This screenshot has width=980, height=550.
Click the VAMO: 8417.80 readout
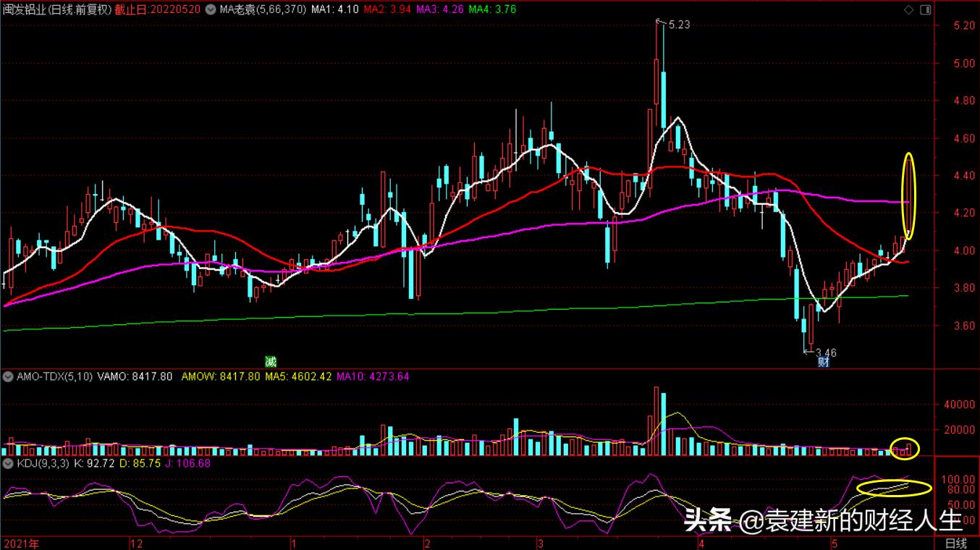click(135, 376)
